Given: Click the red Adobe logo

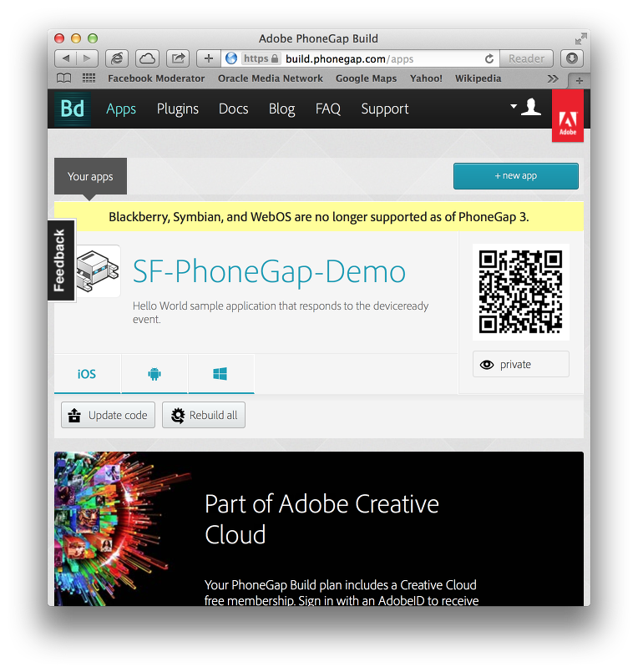Looking at the screenshot, I should [568, 116].
